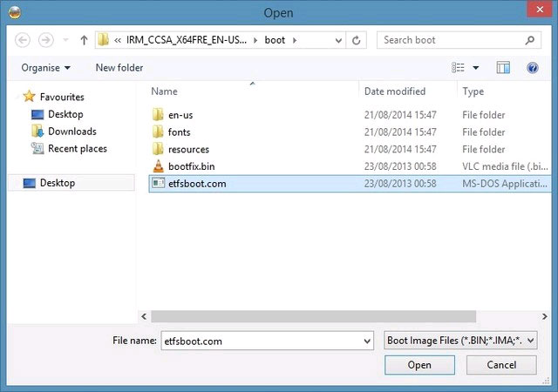
Task: Open Help with the question mark icon
Action: coord(533,68)
